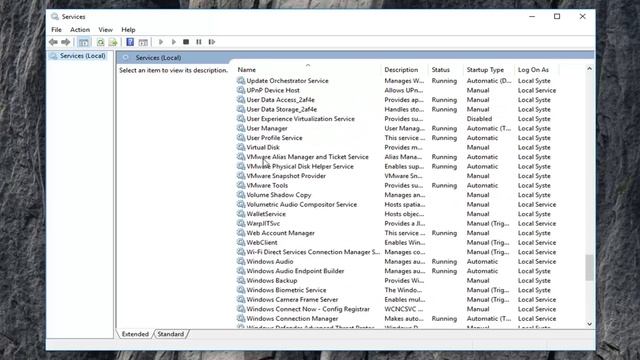The height and width of the screenshot is (360, 640).
Task: Select the Windows Biometric Service row
Action: 396,290
